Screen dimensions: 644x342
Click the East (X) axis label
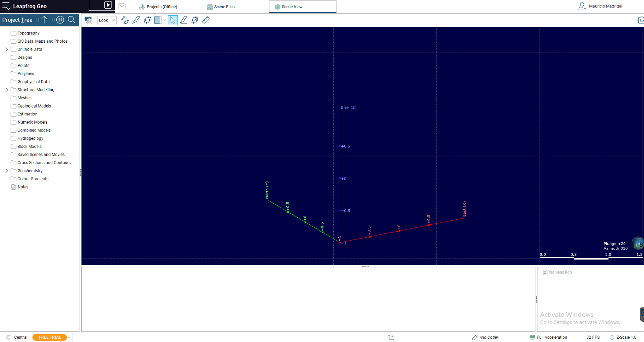coord(464,209)
